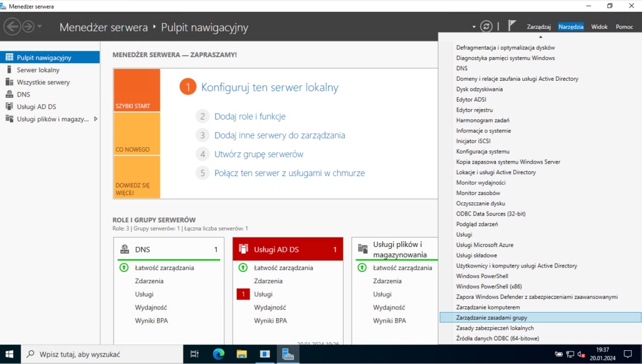Click the Server Manager taskbar icon
The height and width of the screenshot is (364, 642).
288,354
